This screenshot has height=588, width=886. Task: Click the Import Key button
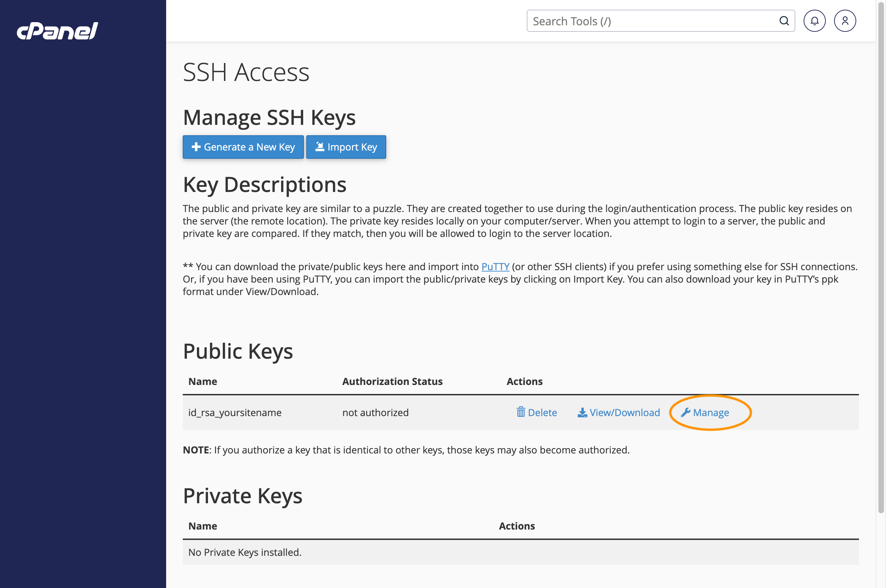[346, 147]
